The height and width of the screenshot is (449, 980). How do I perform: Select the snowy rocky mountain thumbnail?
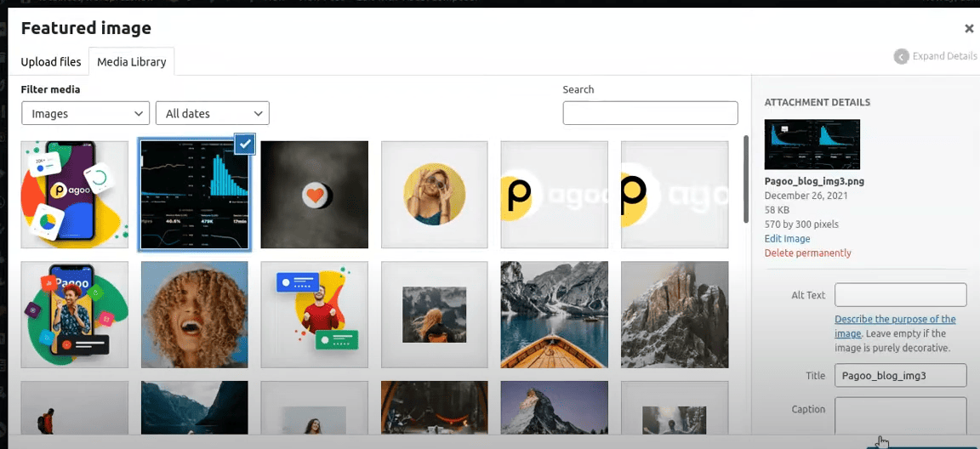tap(675, 315)
